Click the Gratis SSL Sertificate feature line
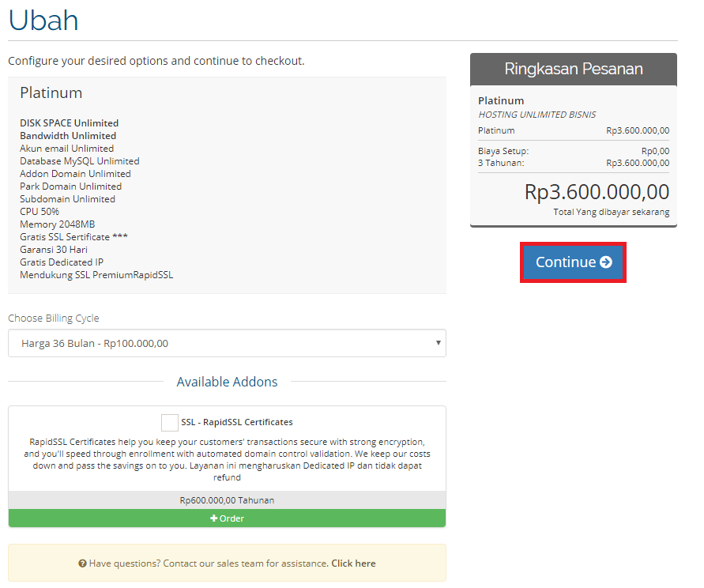The width and height of the screenshot is (704, 588). coord(74,237)
